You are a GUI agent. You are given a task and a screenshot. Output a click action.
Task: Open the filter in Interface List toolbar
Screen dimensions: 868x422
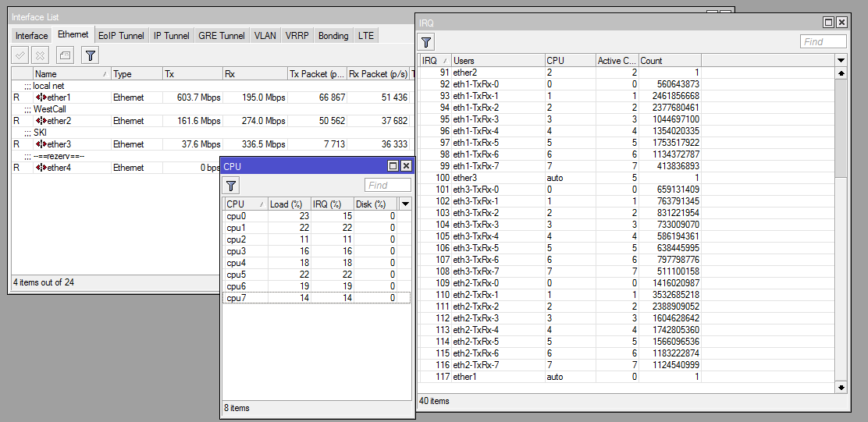91,55
